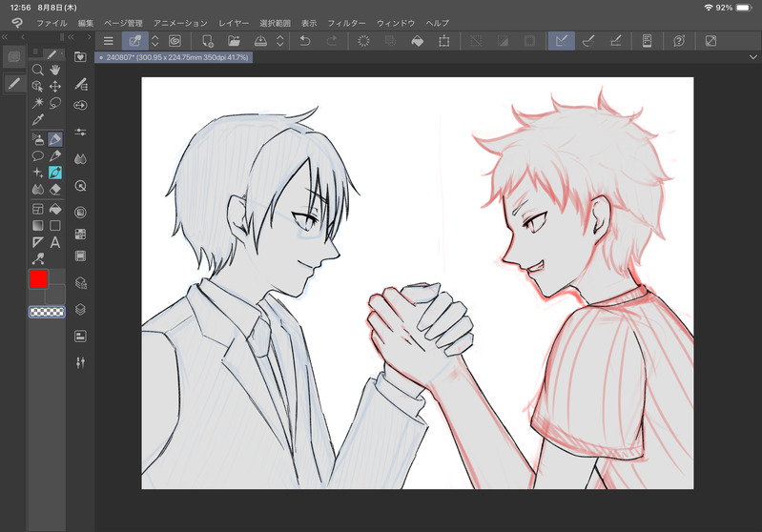
Task: Open the ファイル menu
Action: pyautogui.click(x=52, y=23)
